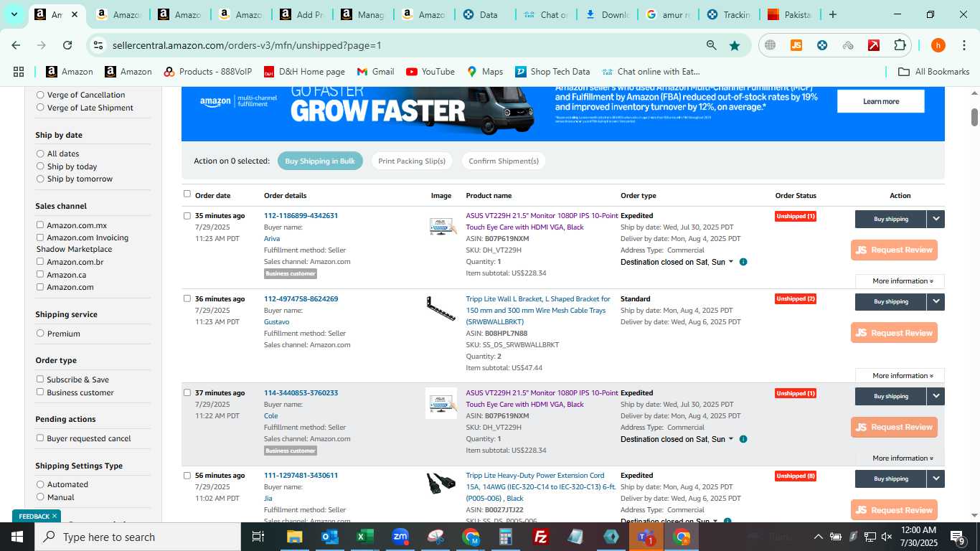Expand 'More information' for order 114-3440853-3760233

pos(900,458)
